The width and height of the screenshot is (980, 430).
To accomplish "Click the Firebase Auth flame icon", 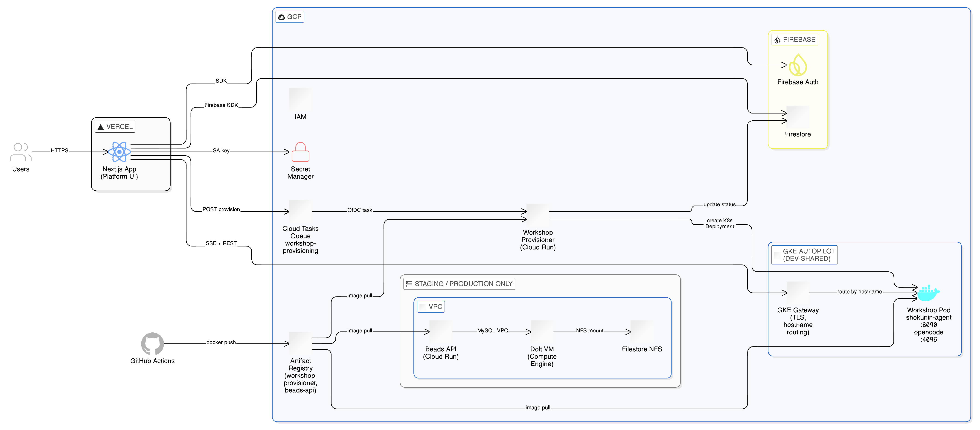I will (797, 65).
